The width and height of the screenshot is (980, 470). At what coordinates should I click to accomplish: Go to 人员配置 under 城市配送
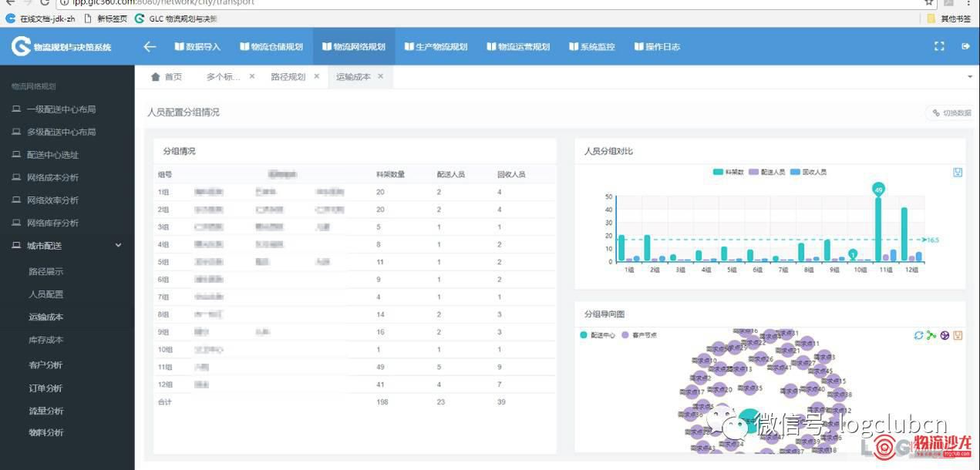pos(46,294)
